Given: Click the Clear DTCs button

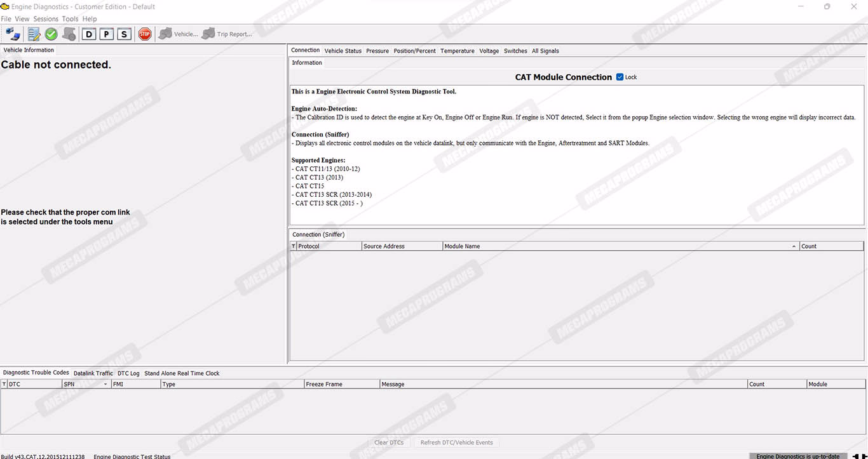Looking at the screenshot, I should tap(389, 442).
